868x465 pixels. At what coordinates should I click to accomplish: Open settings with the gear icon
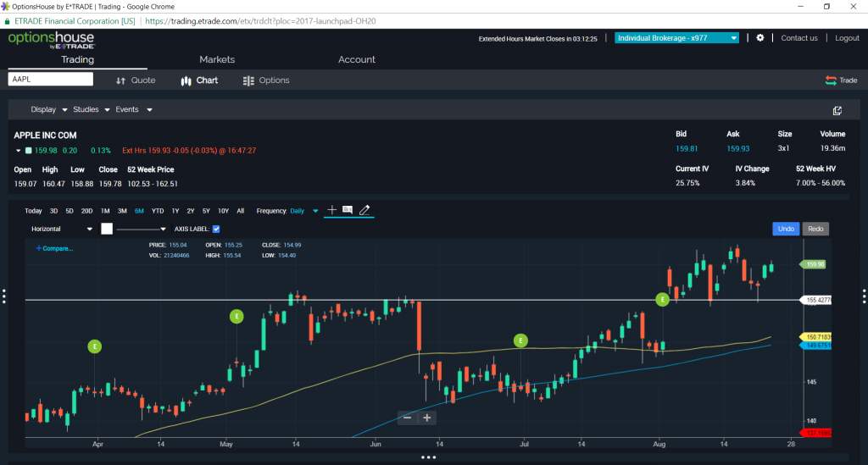(x=760, y=37)
